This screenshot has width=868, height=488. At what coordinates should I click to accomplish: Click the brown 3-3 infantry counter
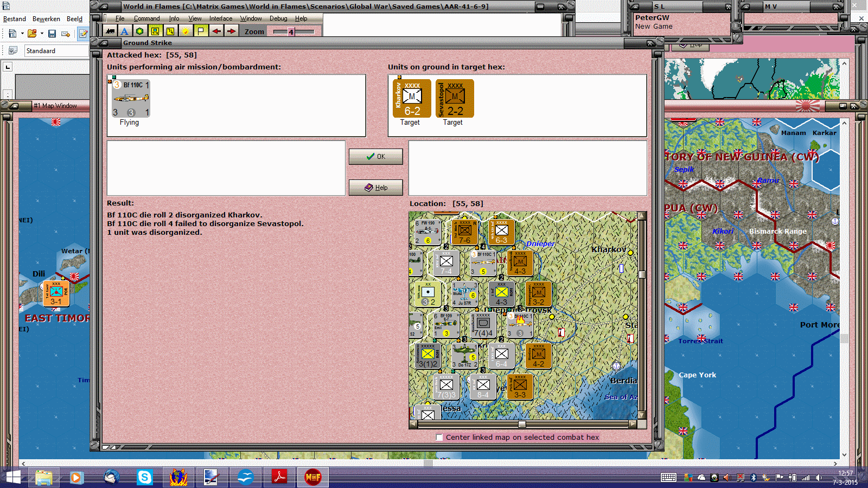tap(520, 387)
